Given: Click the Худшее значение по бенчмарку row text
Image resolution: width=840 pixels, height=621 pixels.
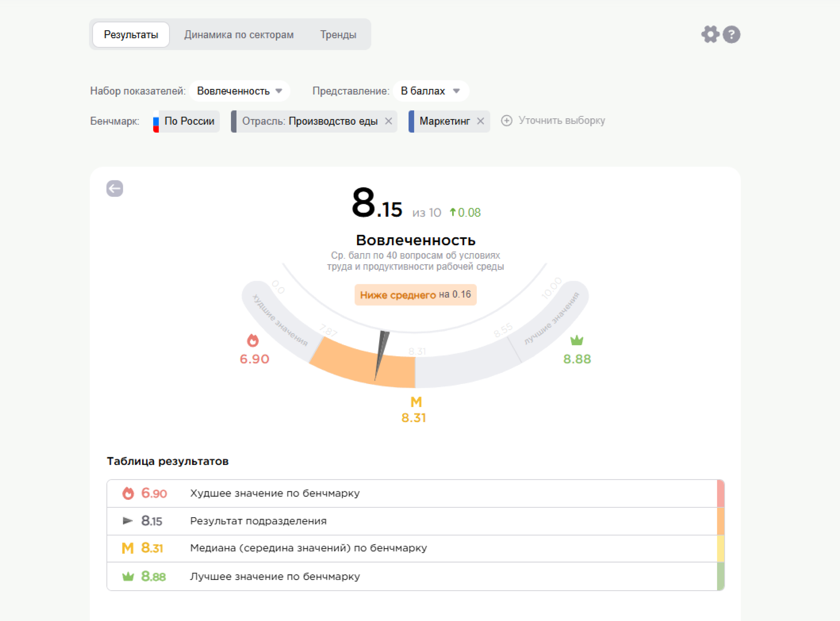Looking at the screenshot, I should pyautogui.click(x=275, y=493).
